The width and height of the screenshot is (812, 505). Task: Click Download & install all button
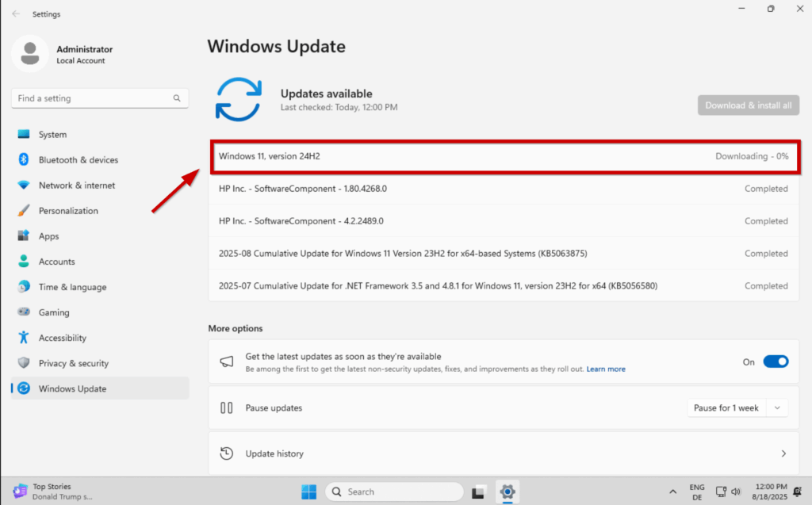pyautogui.click(x=748, y=105)
